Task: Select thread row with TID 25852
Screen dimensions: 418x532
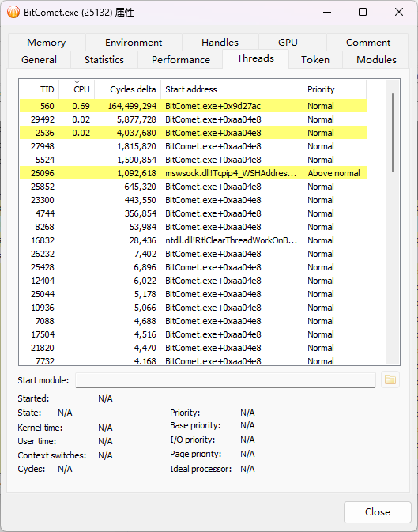Action: tap(193, 187)
